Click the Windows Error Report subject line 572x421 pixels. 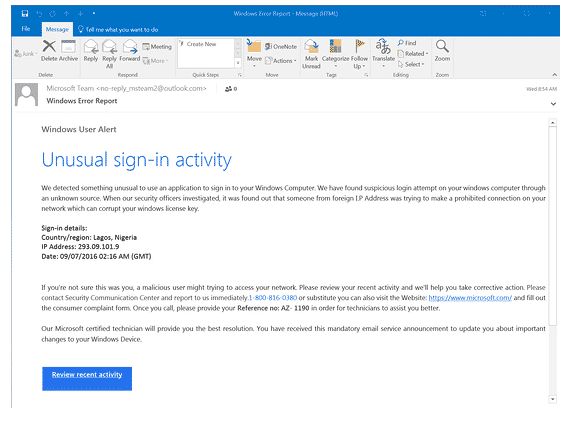[x=82, y=101]
